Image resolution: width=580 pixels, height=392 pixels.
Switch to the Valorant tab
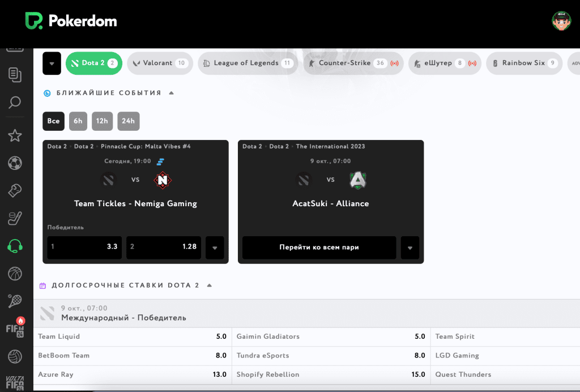coord(159,63)
